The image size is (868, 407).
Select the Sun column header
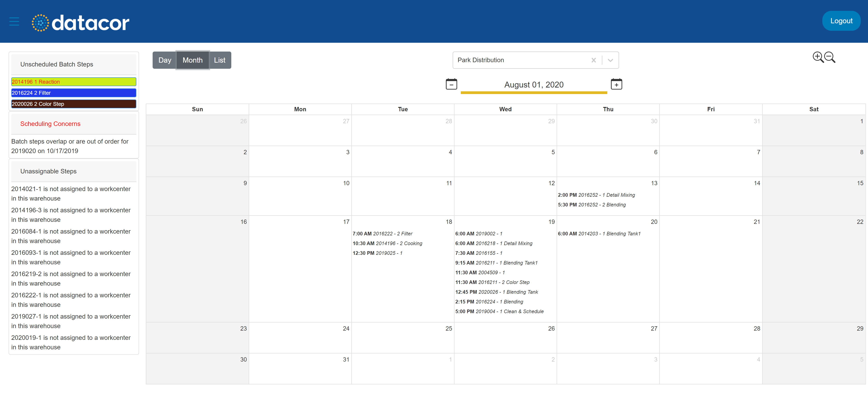point(197,109)
